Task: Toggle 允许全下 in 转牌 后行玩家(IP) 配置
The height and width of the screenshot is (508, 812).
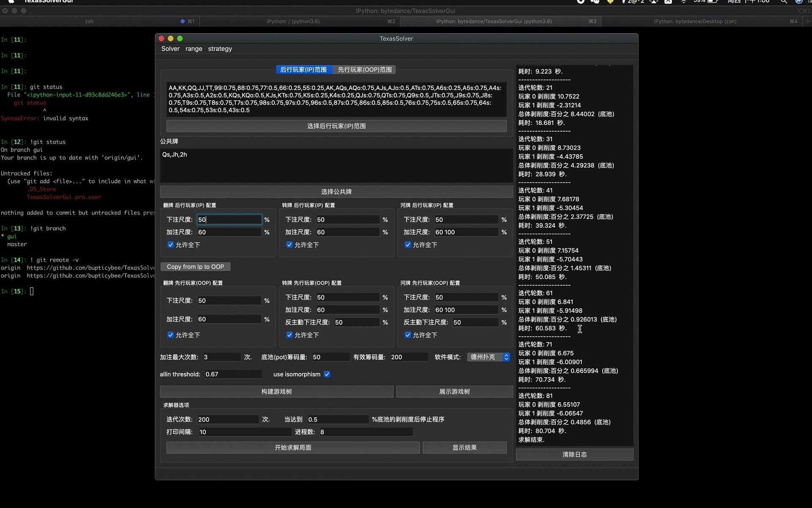Action: click(x=289, y=245)
